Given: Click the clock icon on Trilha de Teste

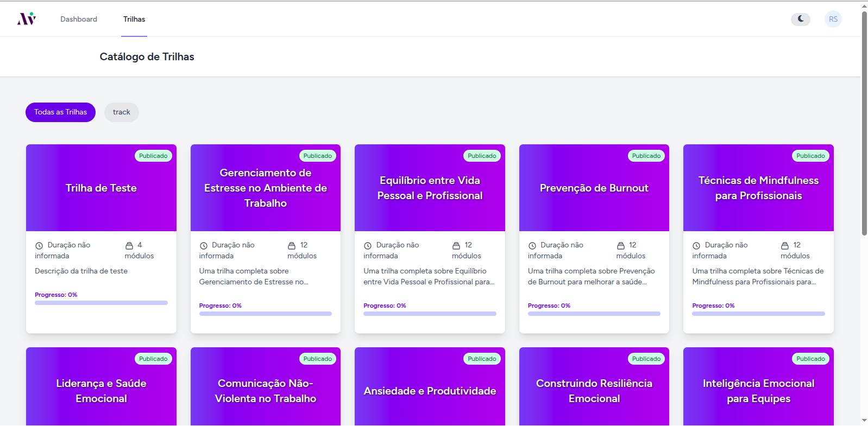Looking at the screenshot, I should [x=39, y=246].
